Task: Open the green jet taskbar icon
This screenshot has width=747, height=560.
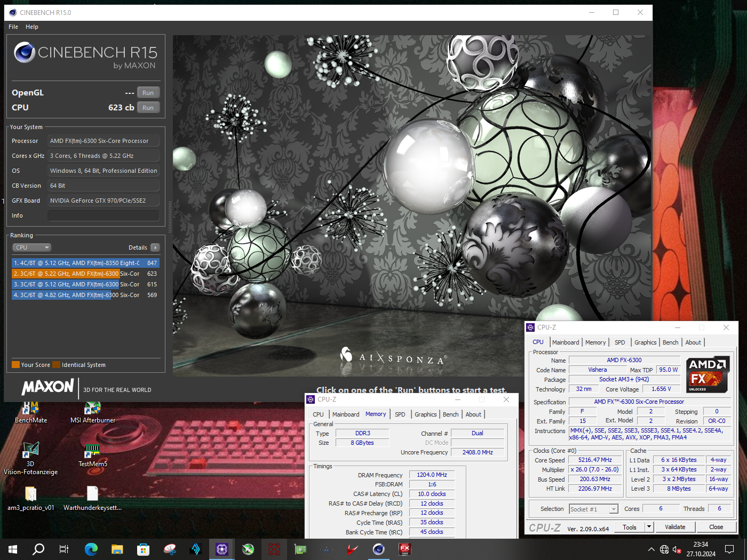Action: [x=248, y=549]
